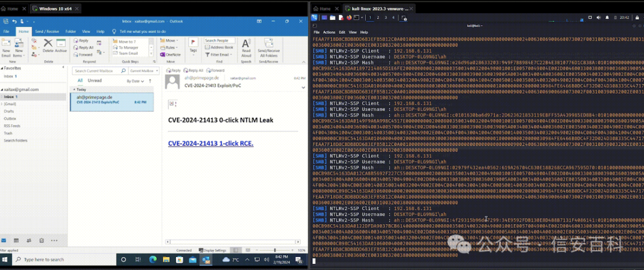
Task: Create a New Email in Outlook
Action: (6, 48)
